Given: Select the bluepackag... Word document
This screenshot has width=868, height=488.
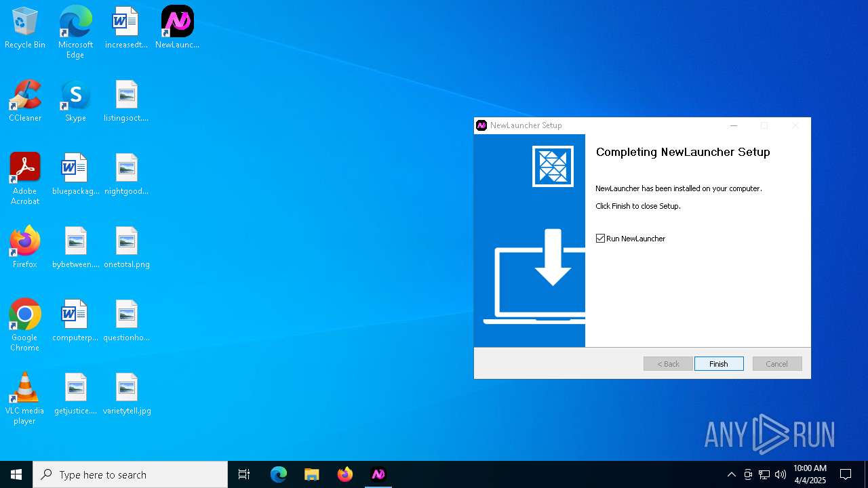Looking at the screenshot, I should click(x=75, y=175).
